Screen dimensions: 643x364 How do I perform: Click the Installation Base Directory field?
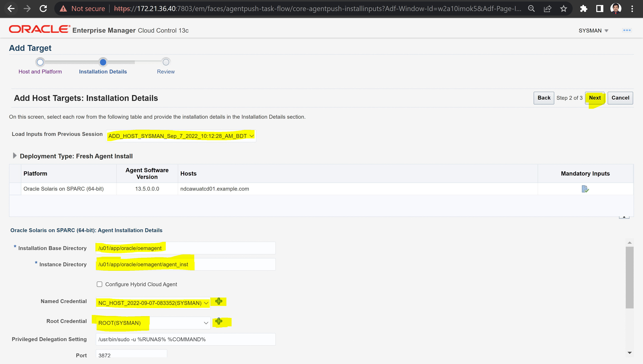click(x=186, y=248)
